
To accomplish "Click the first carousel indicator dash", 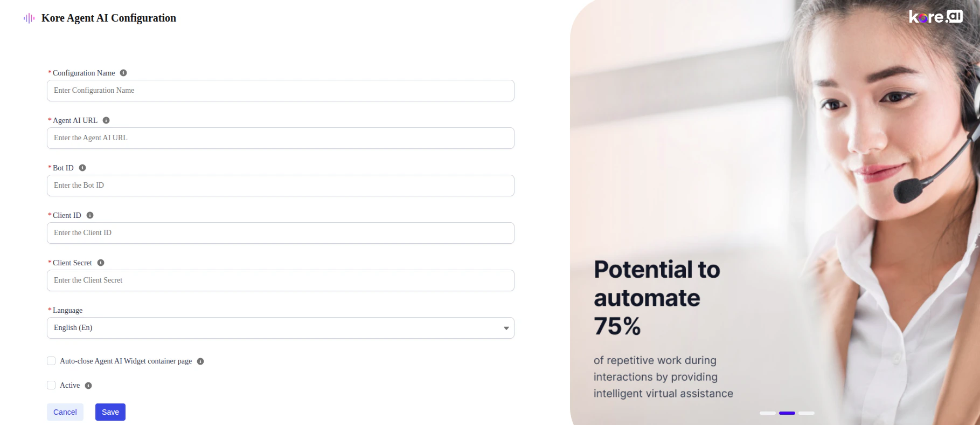I will 767,413.
